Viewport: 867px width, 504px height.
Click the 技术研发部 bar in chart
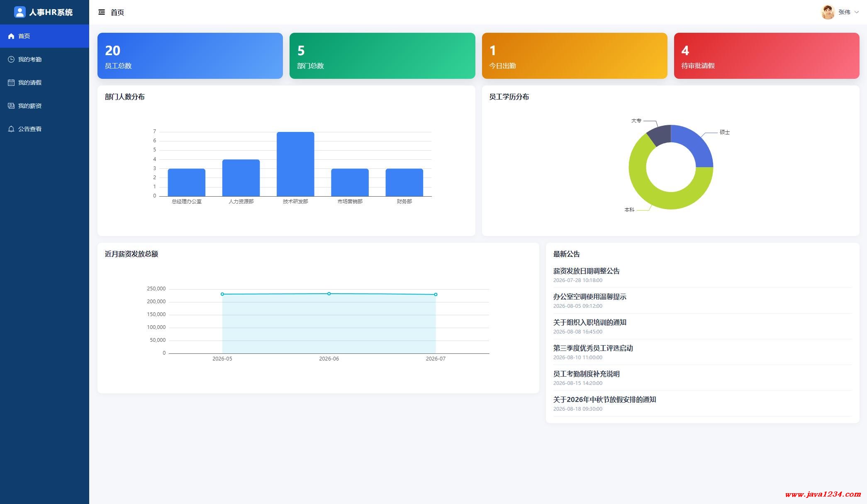coord(295,164)
